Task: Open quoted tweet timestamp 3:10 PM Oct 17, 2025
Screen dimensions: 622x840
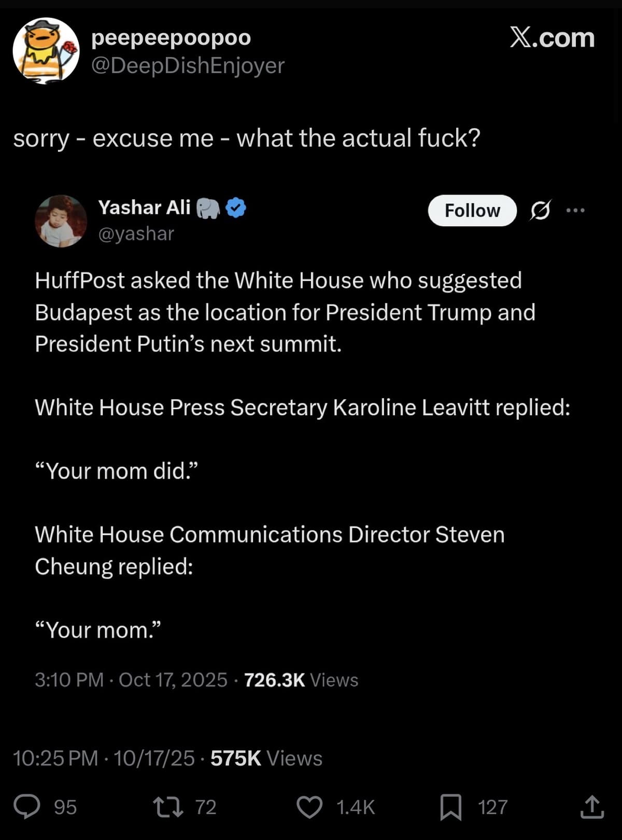Action: coord(131,680)
